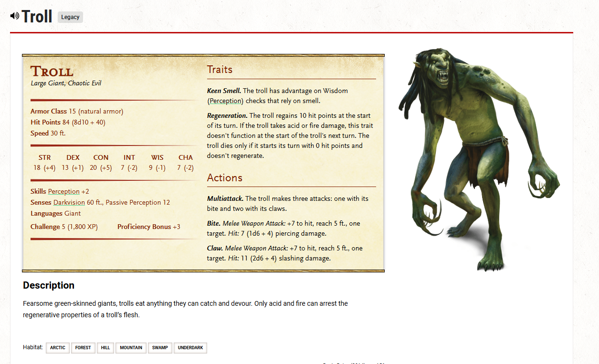
Task: Click Hit Points 84 (8d10 + 40)
Action: [68, 122]
